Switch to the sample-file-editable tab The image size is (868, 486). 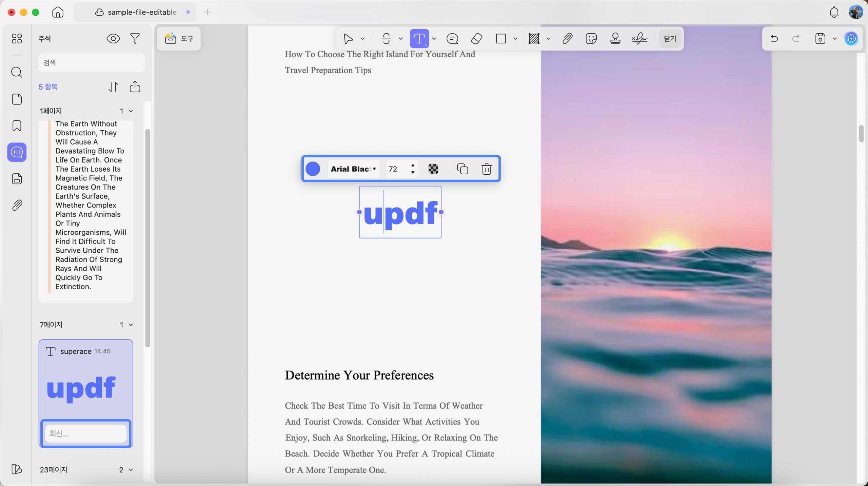coord(135,12)
